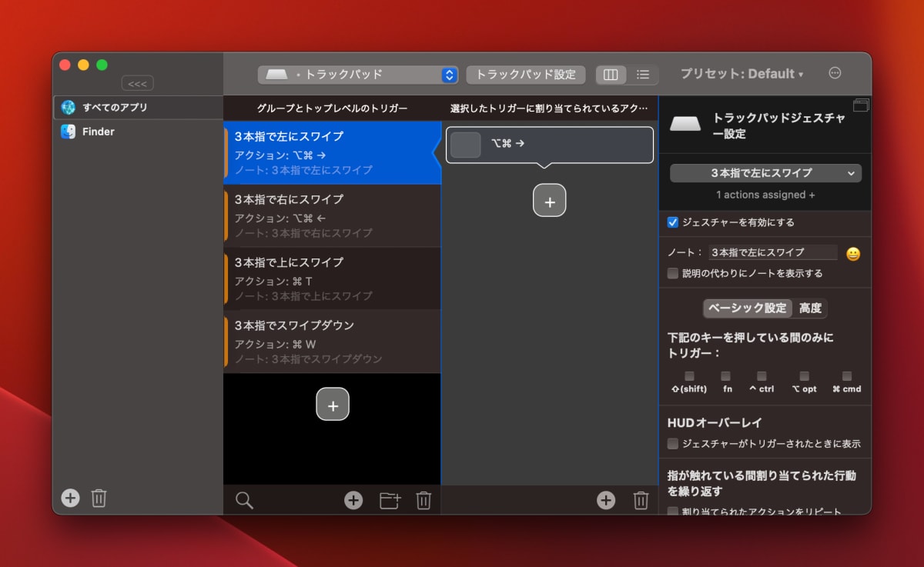
Task: Click 選択したトリガーに割り当てられているアク… header
Action: (x=550, y=108)
